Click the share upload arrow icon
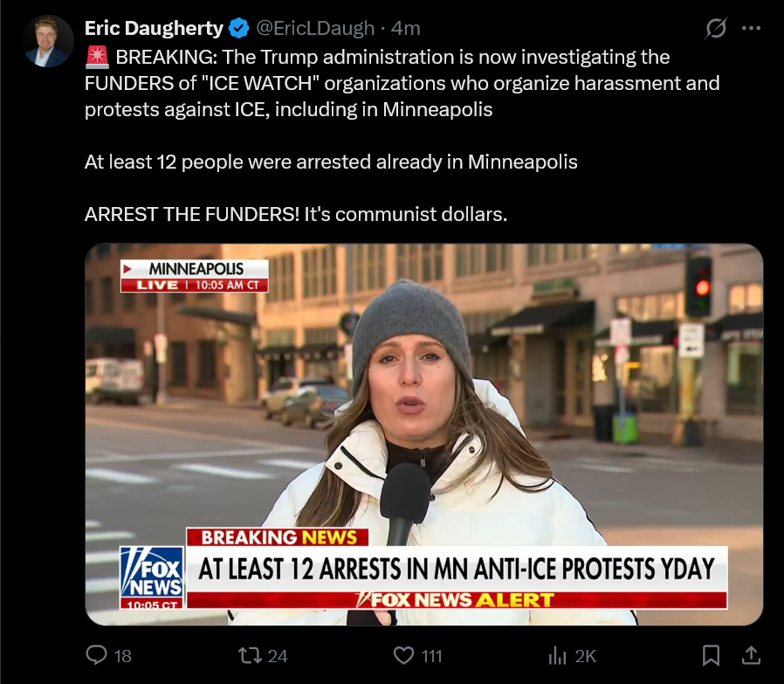 click(751, 655)
